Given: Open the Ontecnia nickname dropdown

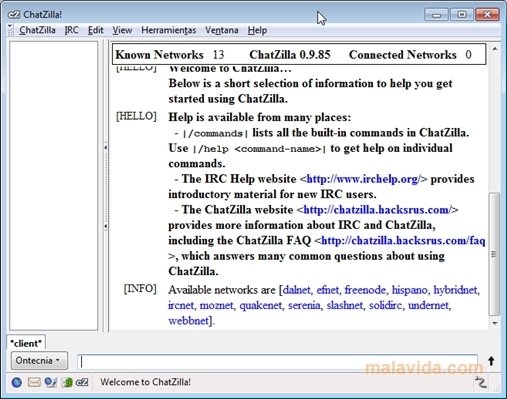Looking at the screenshot, I should point(39,361).
